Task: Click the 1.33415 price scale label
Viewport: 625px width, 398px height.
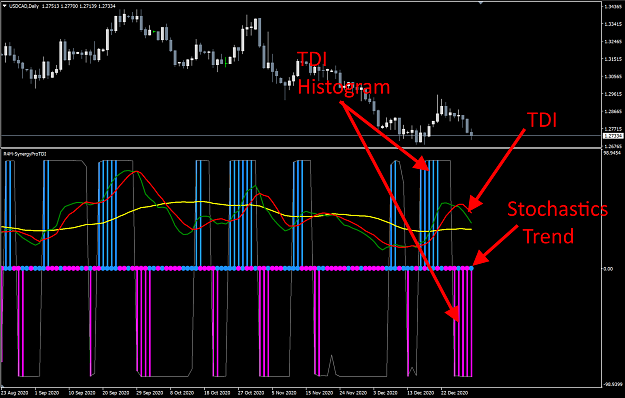Action: coord(613,24)
